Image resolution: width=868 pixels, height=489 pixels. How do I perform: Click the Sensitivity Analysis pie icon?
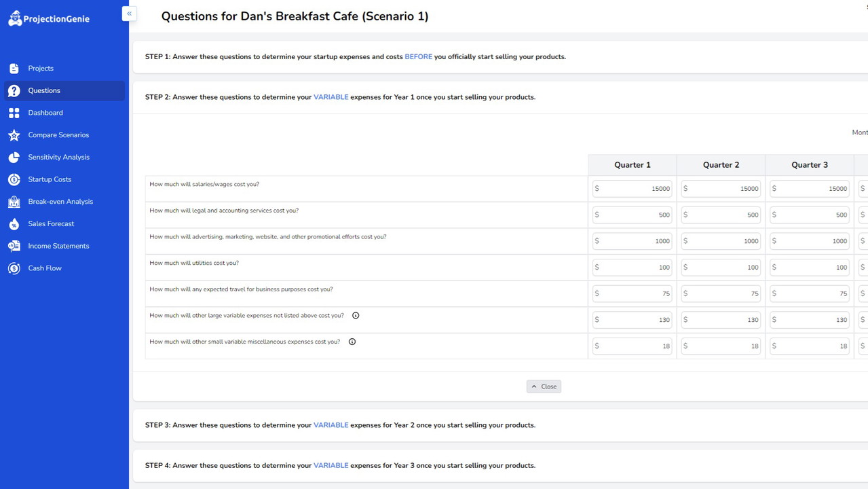[x=14, y=158]
